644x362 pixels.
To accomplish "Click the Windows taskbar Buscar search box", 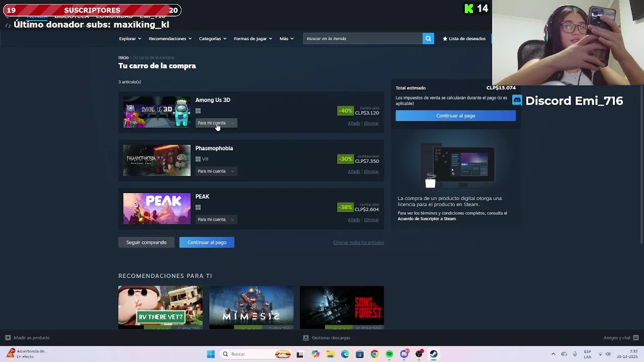I will pos(257,354).
